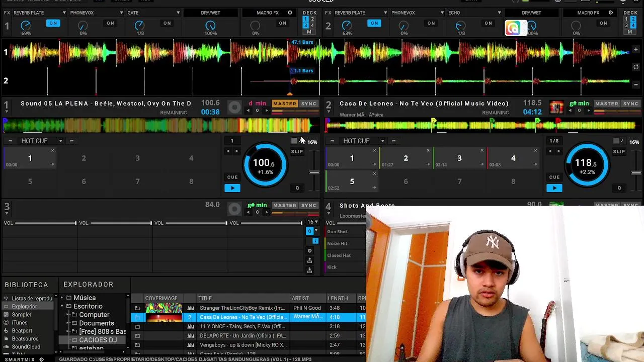Click SYNC on deck 1
The height and width of the screenshot is (362, 644).
309,104
